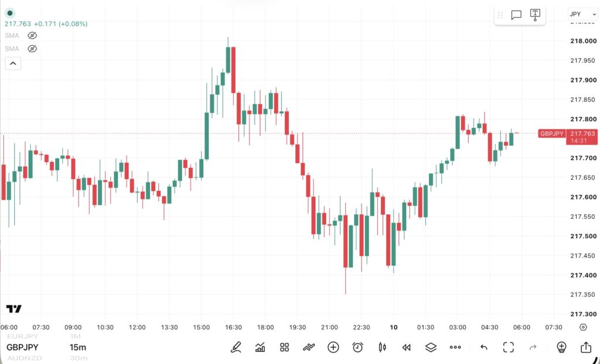Change chart type via the candlestick icon
Screen dimensions: 600x364
(x=382, y=347)
